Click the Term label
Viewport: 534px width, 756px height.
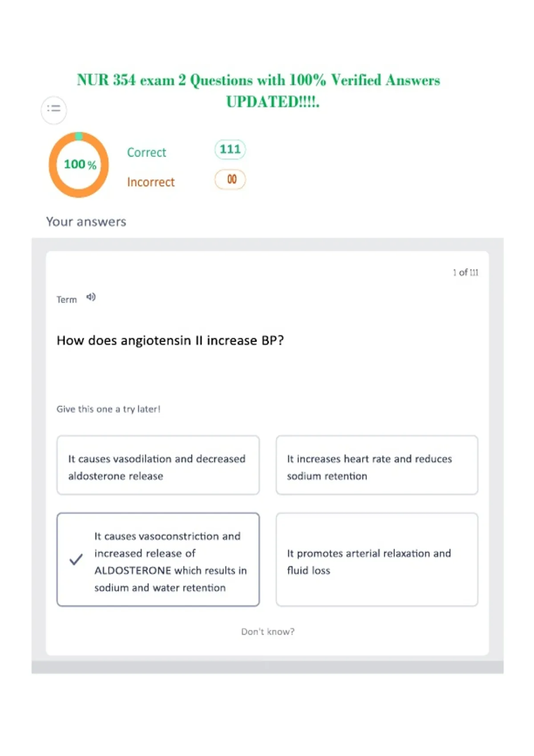pos(67,300)
